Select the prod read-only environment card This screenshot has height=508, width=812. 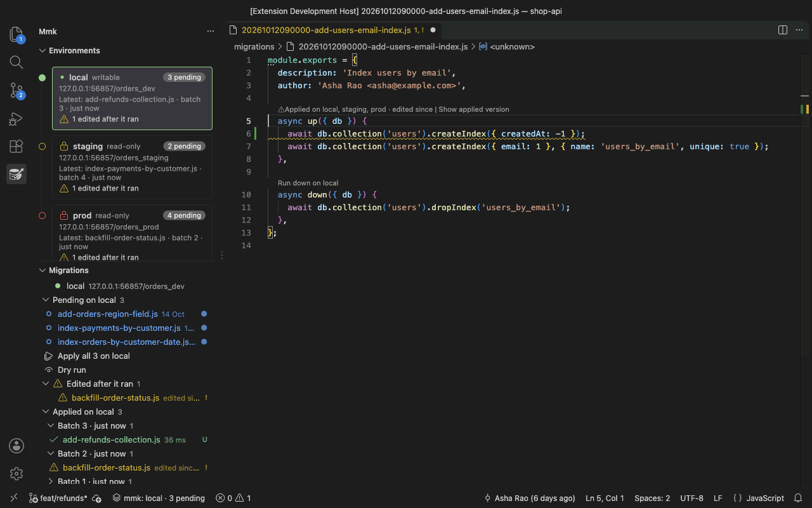[132, 234]
